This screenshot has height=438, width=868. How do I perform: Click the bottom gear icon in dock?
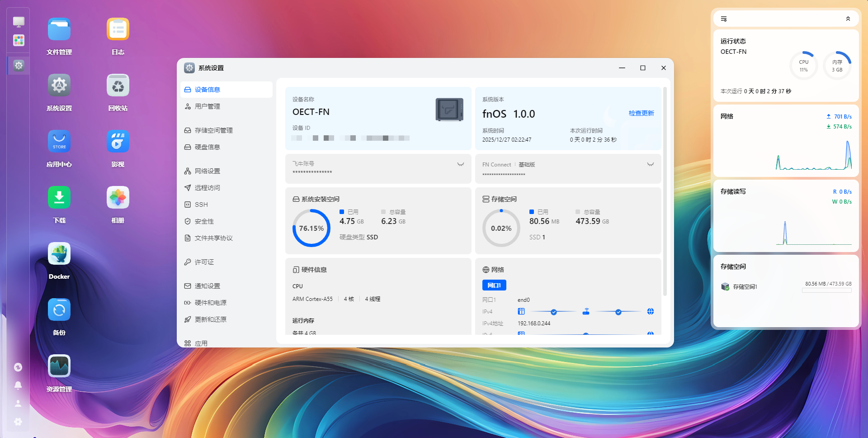pos(18,422)
